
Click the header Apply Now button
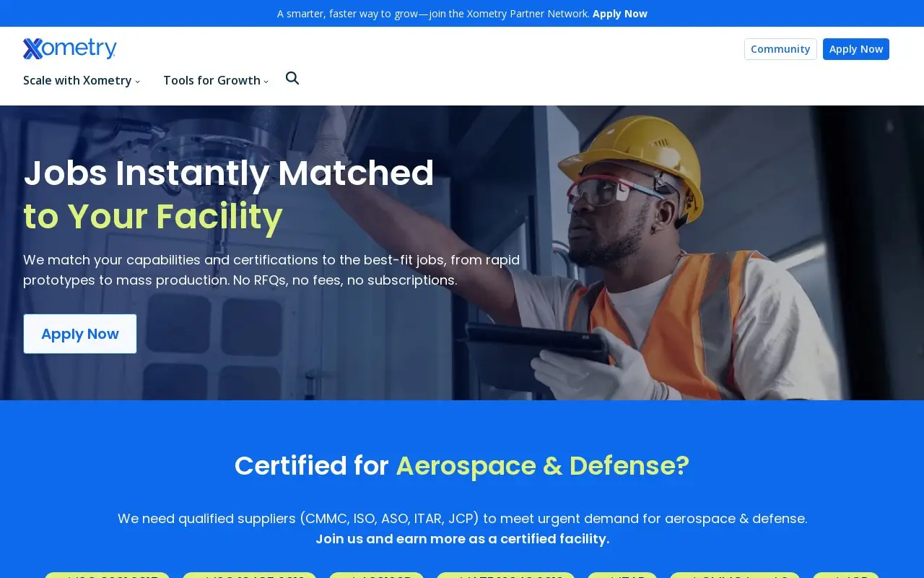click(x=856, y=49)
